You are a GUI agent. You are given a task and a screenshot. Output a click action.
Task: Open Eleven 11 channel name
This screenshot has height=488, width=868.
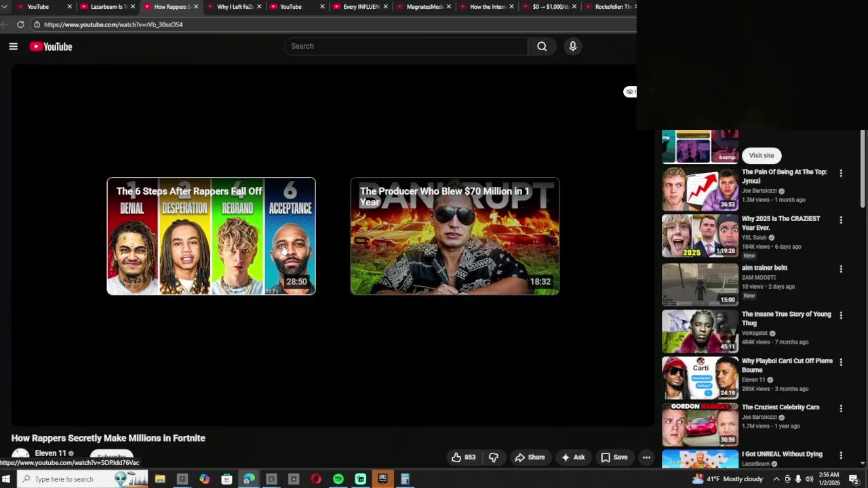pos(50,453)
